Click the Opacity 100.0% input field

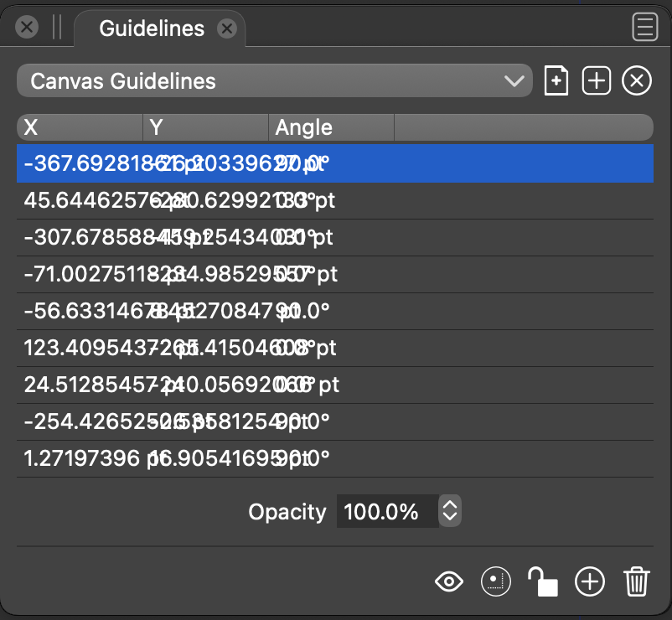pyautogui.click(x=385, y=511)
